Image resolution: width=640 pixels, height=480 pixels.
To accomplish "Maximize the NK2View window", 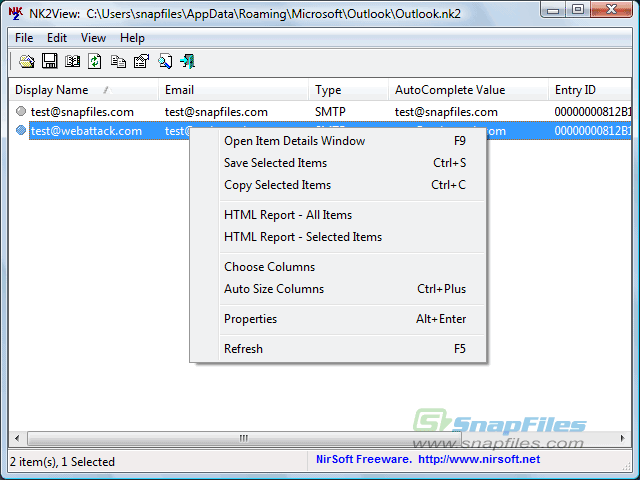I will [578, 10].
